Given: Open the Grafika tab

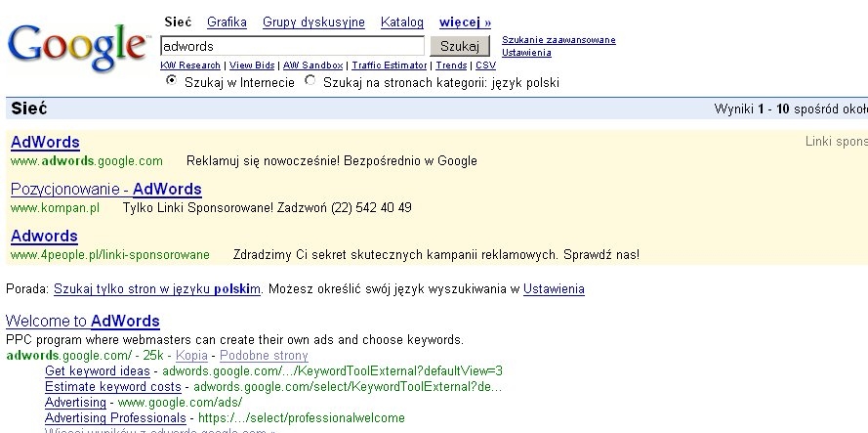Looking at the screenshot, I should (227, 22).
